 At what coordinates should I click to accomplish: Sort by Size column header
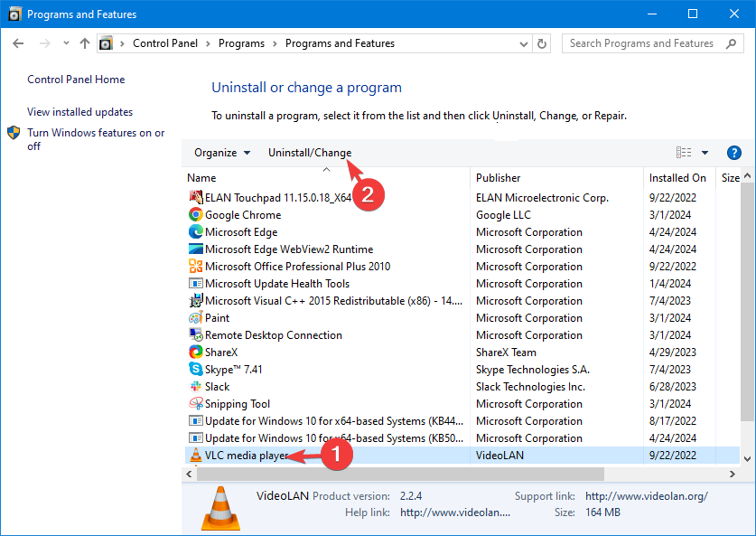[x=730, y=178]
